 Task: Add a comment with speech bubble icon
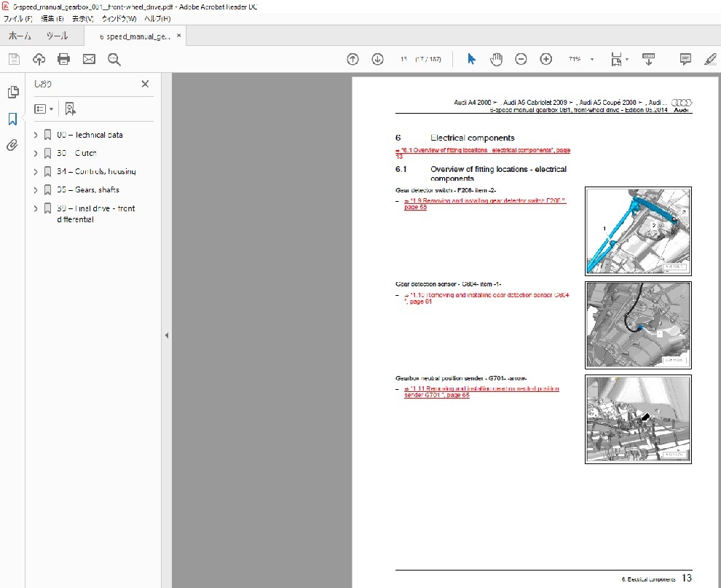tap(685, 60)
